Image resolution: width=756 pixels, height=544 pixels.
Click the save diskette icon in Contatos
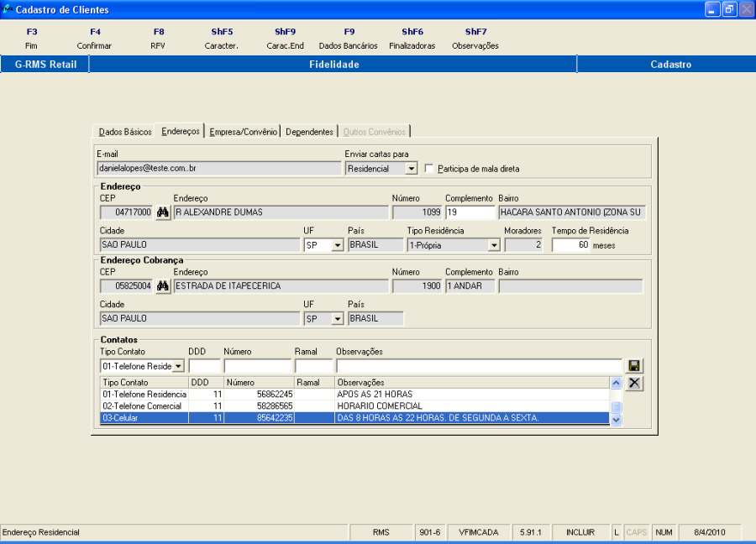635,366
